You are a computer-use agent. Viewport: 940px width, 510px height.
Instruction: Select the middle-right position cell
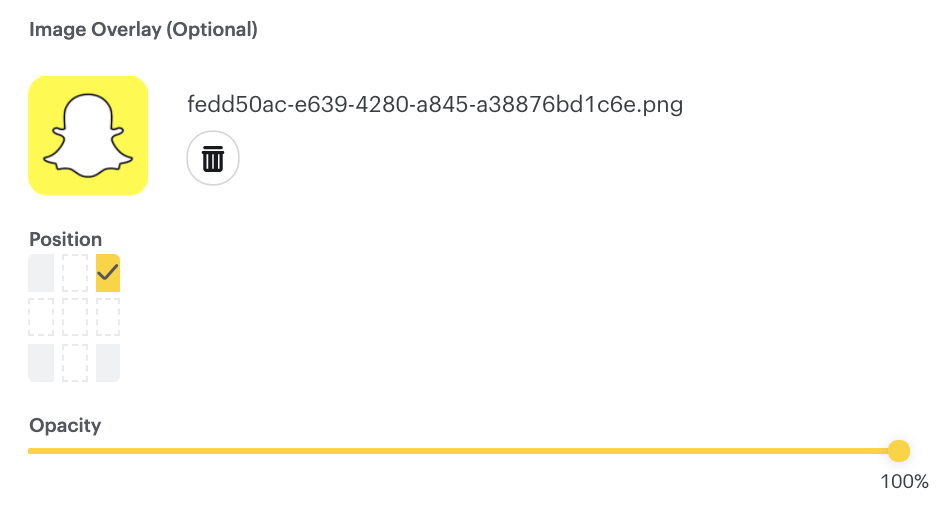[108, 318]
